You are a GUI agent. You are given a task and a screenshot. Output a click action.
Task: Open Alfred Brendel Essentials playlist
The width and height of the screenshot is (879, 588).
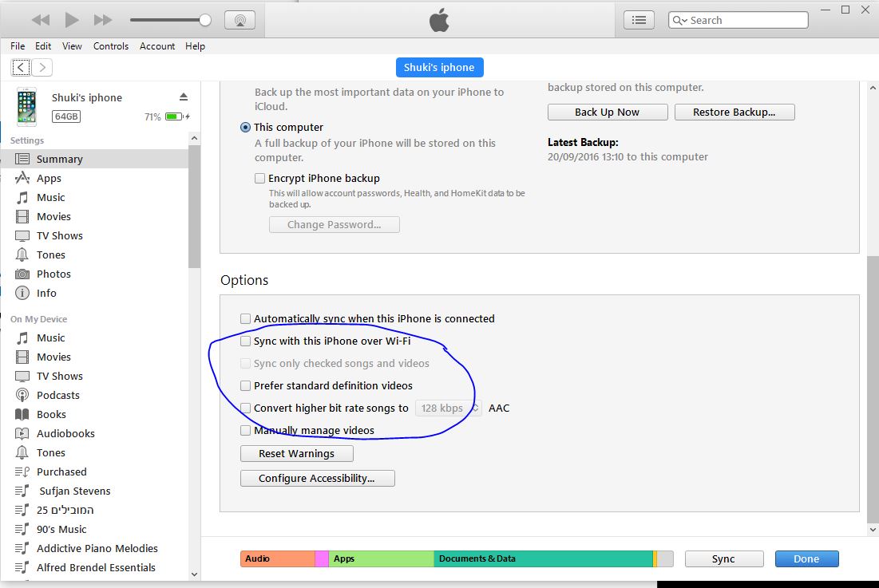(95, 567)
